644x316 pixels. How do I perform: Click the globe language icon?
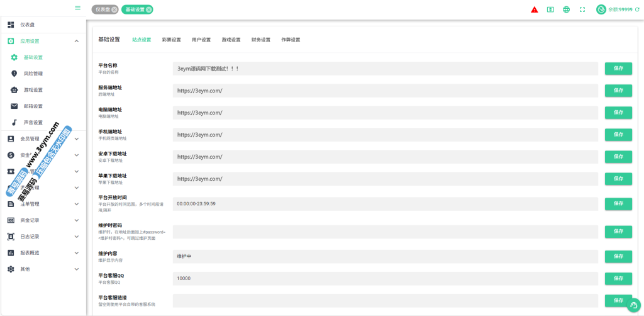pyautogui.click(x=567, y=9)
